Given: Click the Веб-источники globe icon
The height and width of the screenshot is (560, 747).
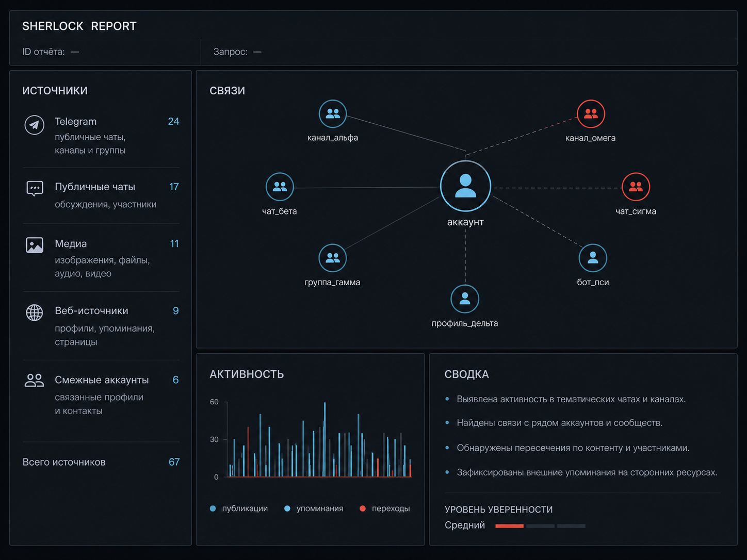Looking at the screenshot, I should (35, 312).
